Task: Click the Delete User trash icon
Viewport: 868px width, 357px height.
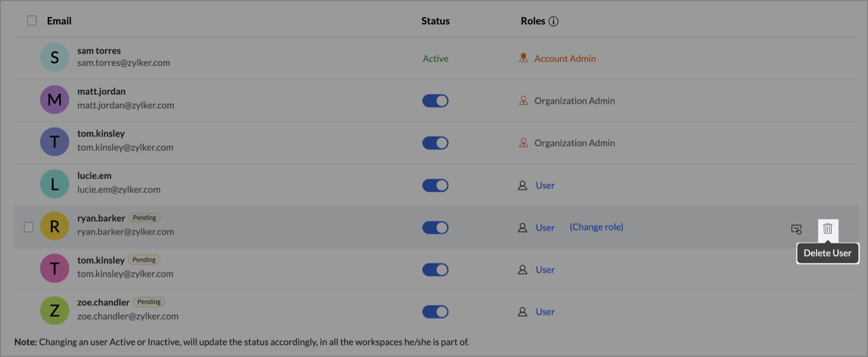Action: pyautogui.click(x=827, y=229)
